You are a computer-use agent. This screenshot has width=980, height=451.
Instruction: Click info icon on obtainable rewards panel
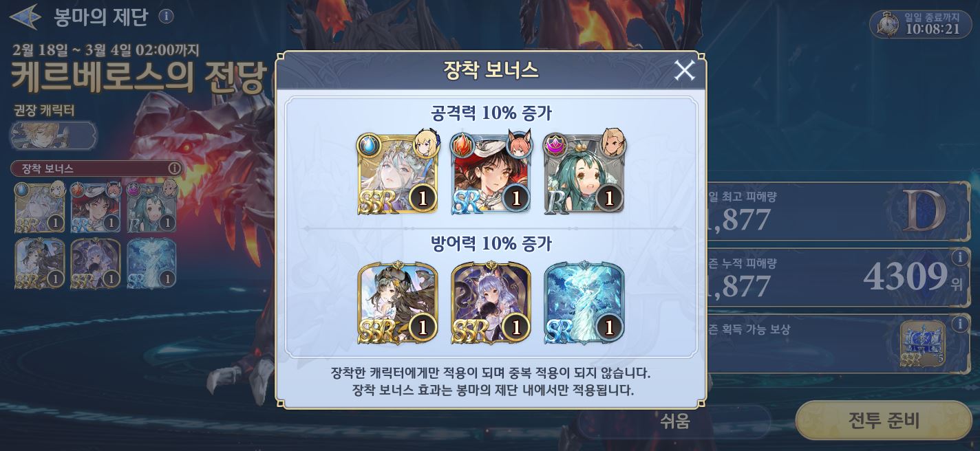[958, 323]
